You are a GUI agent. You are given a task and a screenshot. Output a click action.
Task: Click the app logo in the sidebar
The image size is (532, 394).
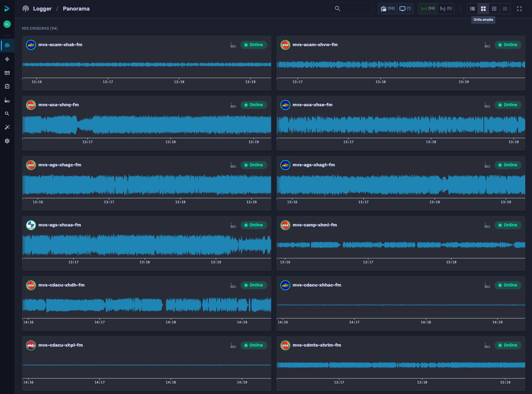point(7,9)
